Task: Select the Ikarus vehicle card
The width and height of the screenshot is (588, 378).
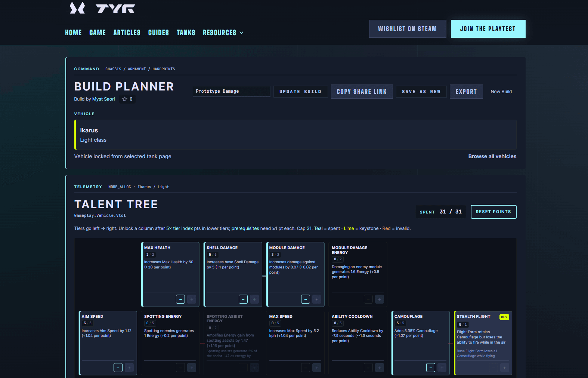Action: (x=295, y=135)
